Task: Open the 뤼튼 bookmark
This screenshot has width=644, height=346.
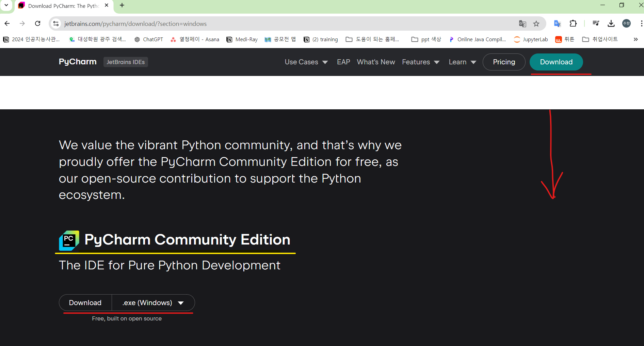Action: tap(565, 40)
